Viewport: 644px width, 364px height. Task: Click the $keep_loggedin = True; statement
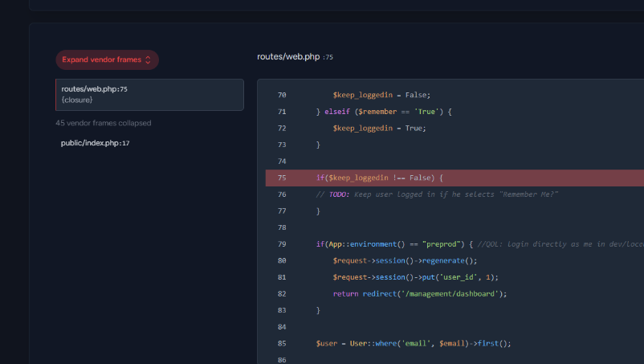[379, 128]
